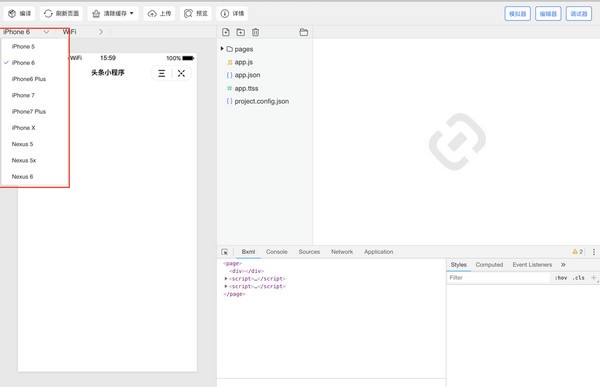Click the styles Filter input

(x=498, y=278)
